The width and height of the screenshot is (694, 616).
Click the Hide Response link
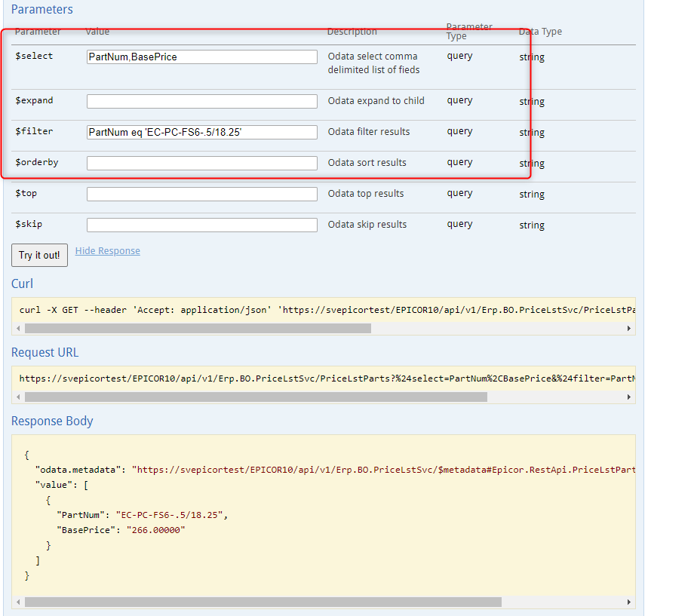[x=108, y=251]
